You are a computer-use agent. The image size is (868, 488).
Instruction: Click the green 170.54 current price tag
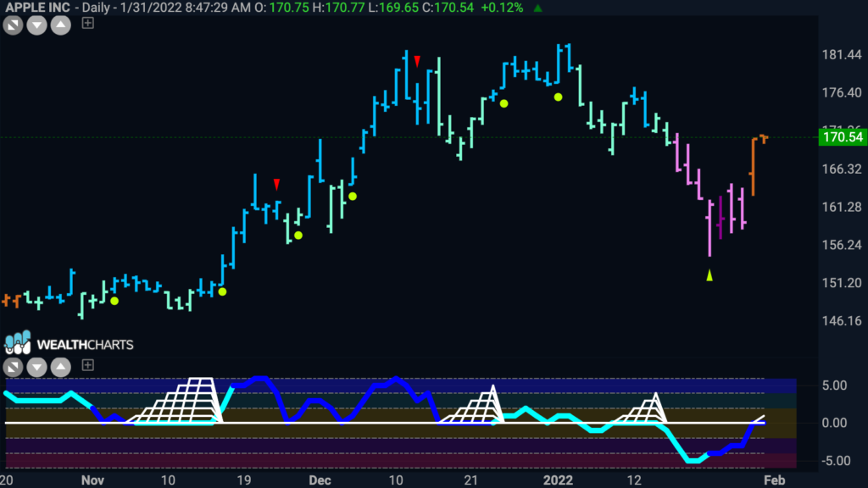[x=843, y=136]
